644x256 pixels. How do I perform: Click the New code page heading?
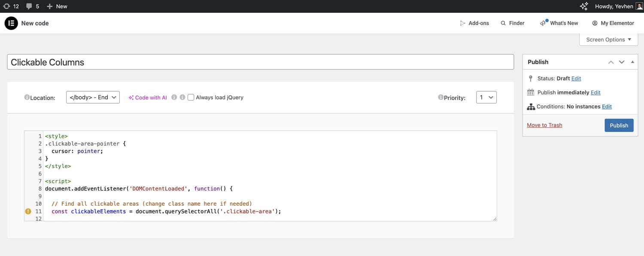[x=35, y=23]
